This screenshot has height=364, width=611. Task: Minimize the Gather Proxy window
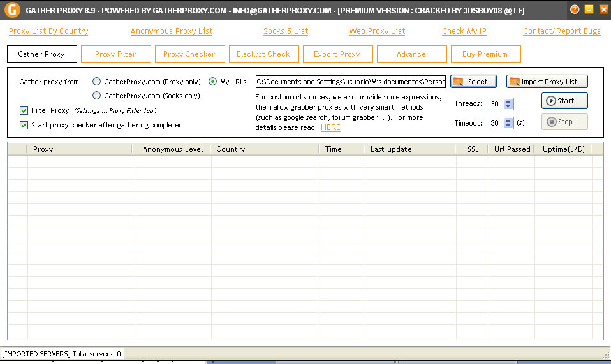(x=589, y=10)
